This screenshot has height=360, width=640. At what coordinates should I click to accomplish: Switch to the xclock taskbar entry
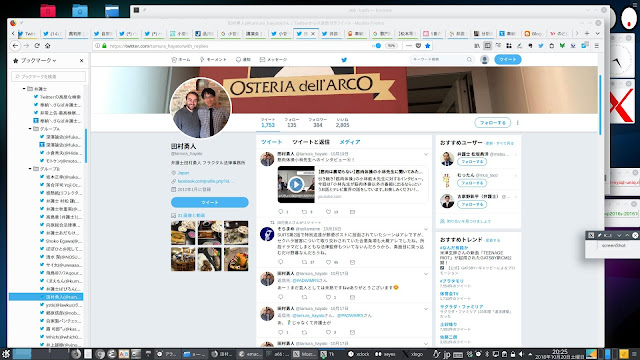tap(358, 354)
